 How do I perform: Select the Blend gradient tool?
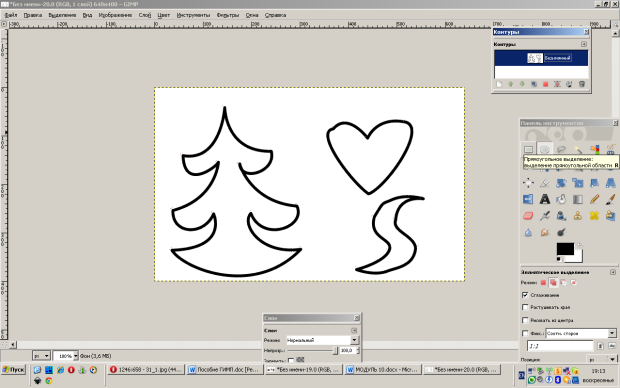point(578,199)
